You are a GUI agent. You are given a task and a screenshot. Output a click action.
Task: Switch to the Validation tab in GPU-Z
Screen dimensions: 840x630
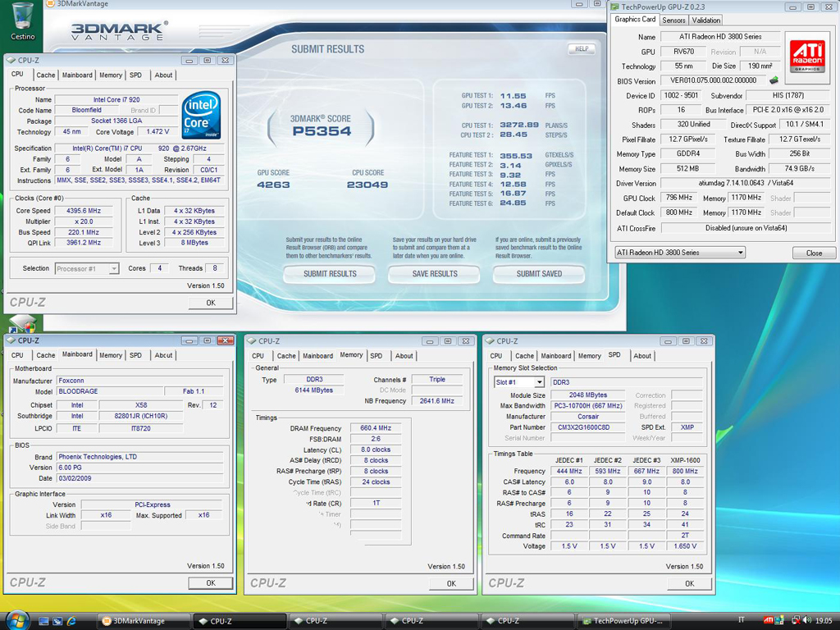pos(705,21)
